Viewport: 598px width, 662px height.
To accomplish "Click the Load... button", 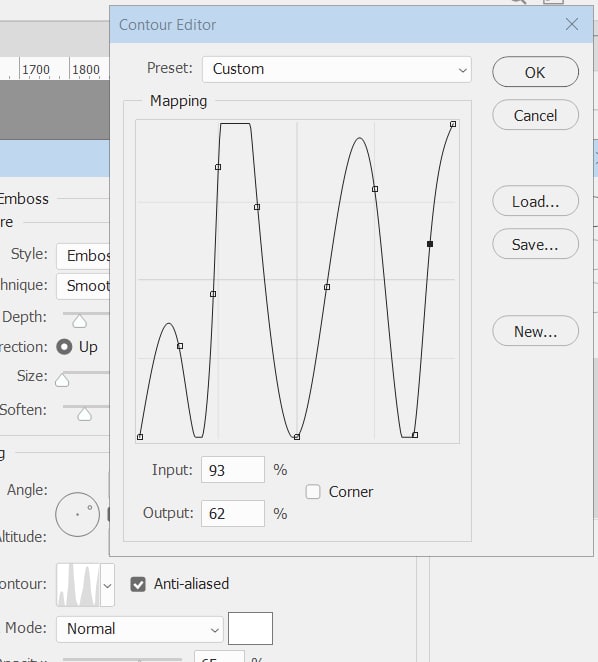I will pos(535,201).
